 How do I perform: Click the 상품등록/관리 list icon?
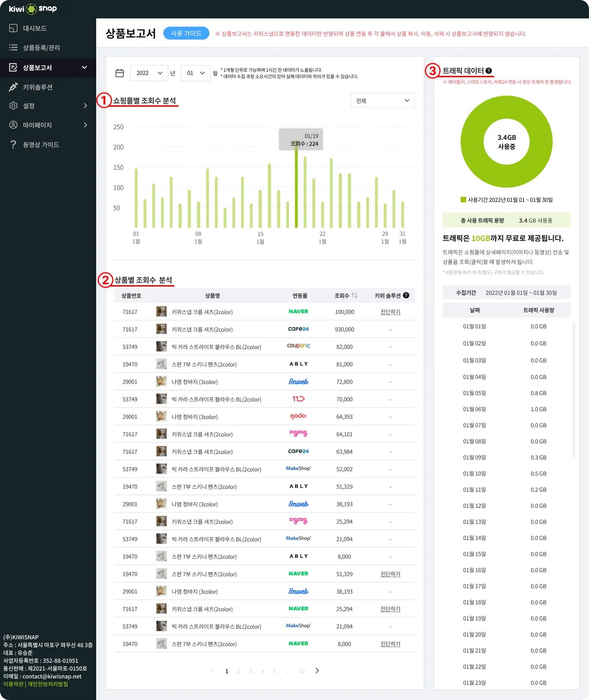pyautogui.click(x=13, y=47)
